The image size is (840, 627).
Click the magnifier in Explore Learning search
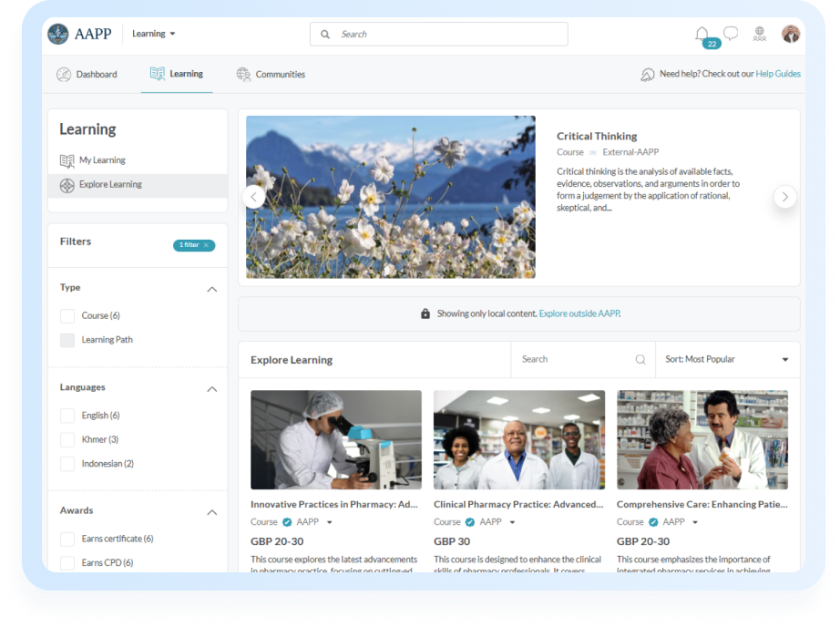640,360
